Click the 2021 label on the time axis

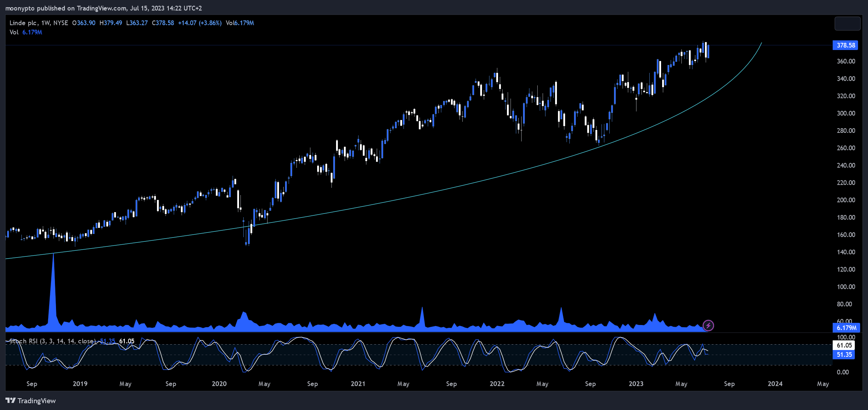[358, 384]
